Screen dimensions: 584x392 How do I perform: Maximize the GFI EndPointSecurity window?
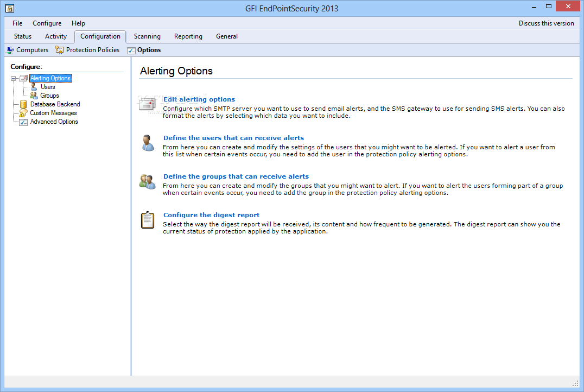(549, 7)
